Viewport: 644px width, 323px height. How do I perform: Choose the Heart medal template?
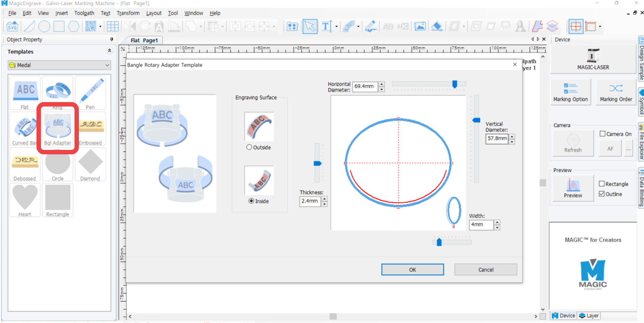click(x=25, y=200)
